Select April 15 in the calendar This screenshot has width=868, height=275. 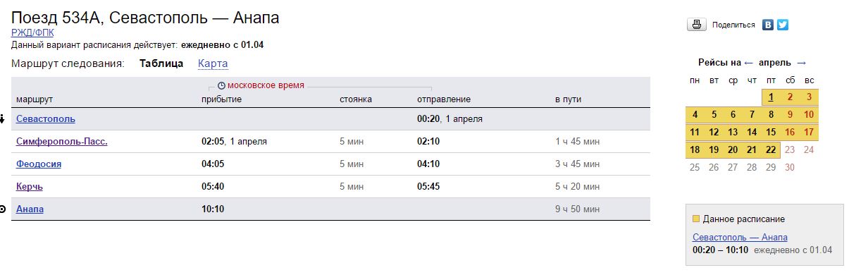(771, 132)
